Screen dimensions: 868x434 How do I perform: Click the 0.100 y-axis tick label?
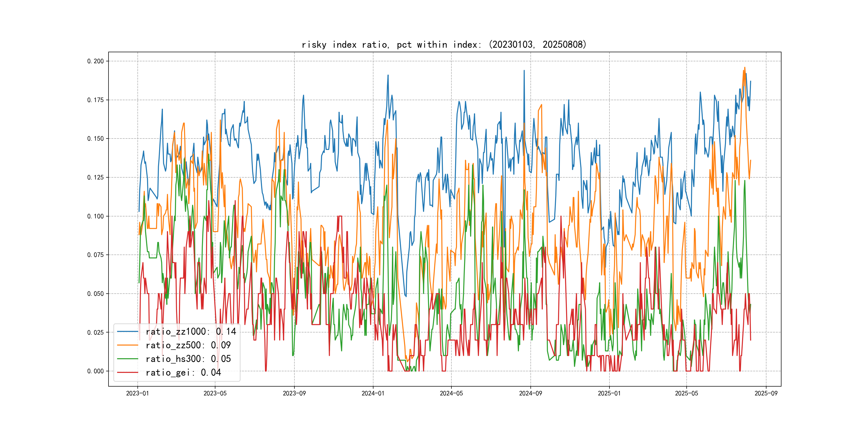95,216
